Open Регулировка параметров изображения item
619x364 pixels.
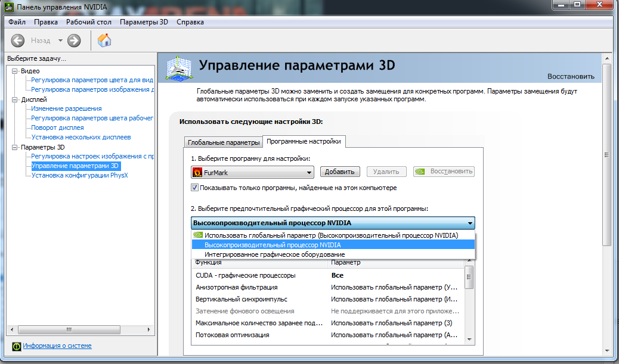(92, 89)
